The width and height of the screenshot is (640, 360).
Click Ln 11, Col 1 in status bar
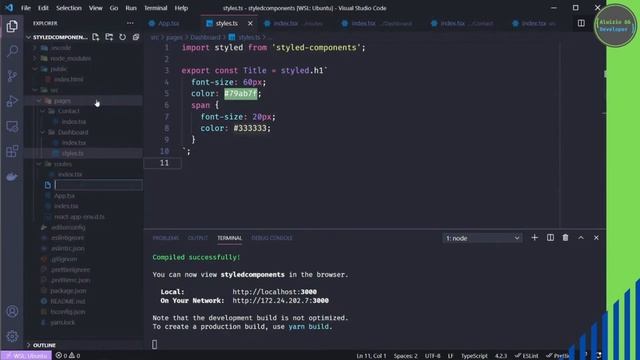coord(371,356)
